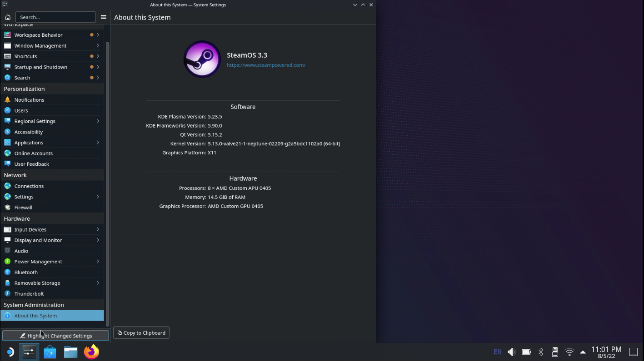Click the Removable Storage icon

tap(7, 282)
